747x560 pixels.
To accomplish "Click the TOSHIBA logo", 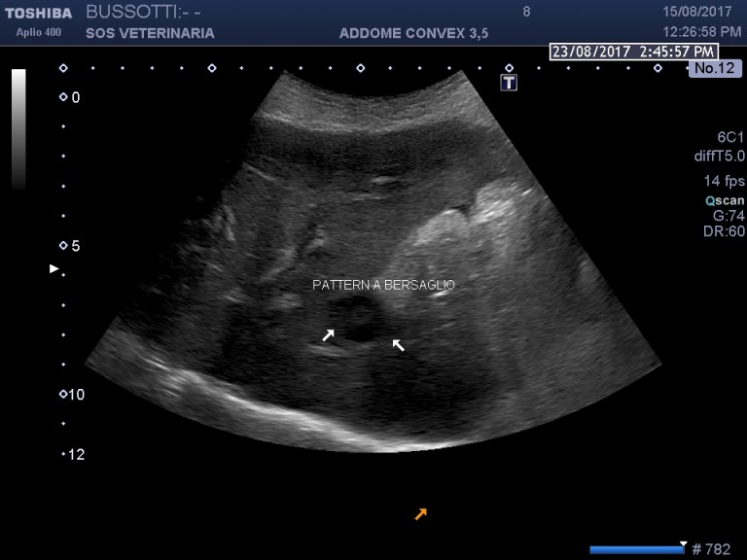I will point(37,13).
